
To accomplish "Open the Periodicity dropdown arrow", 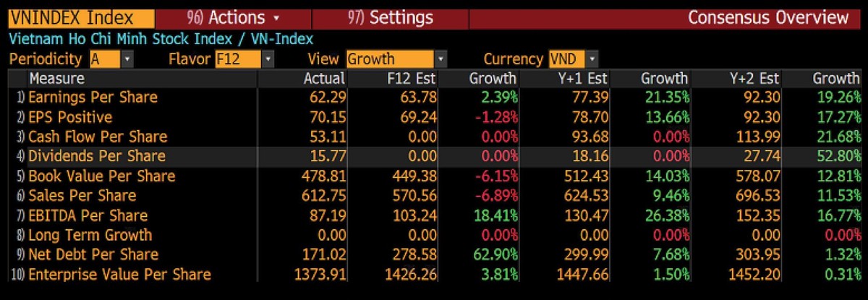I will (x=127, y=59).
